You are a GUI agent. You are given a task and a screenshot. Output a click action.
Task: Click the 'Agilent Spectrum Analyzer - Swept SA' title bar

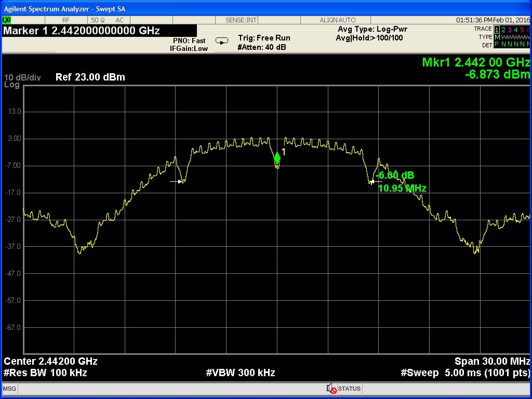[266, 9]
